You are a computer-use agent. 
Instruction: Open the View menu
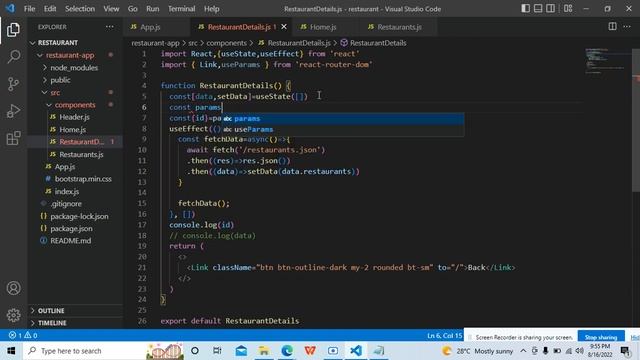[111, 9]
